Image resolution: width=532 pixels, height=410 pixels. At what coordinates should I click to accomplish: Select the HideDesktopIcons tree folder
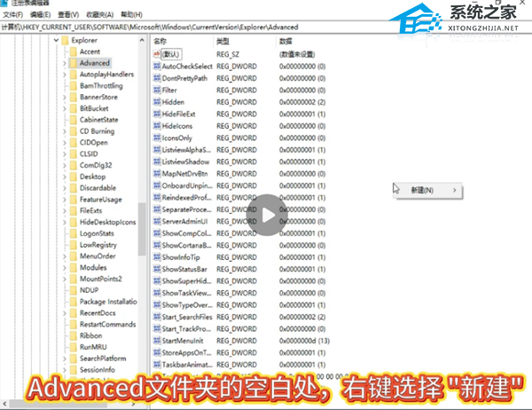click(108, 222)
